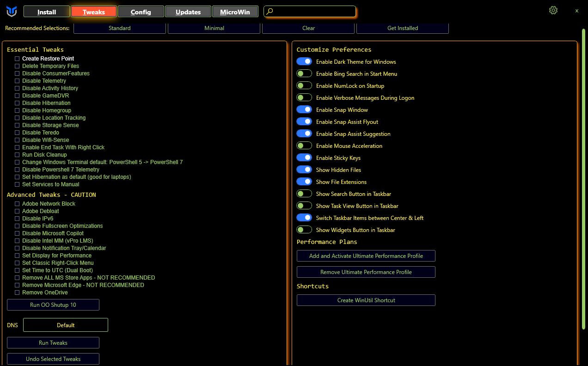Image resolution: width=588 pixels, height=366 pixels.
Task: Tick the Run Disk Cleanup checkbox
Action: tap(17, 155)
